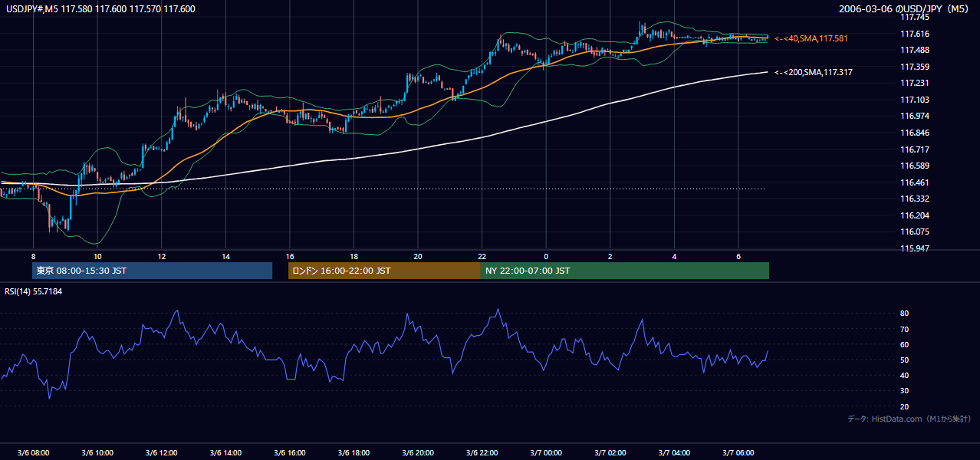Click the 3/6 16:00 bottom time label
This screenshot has width=980, height=460.
(290, 453)
